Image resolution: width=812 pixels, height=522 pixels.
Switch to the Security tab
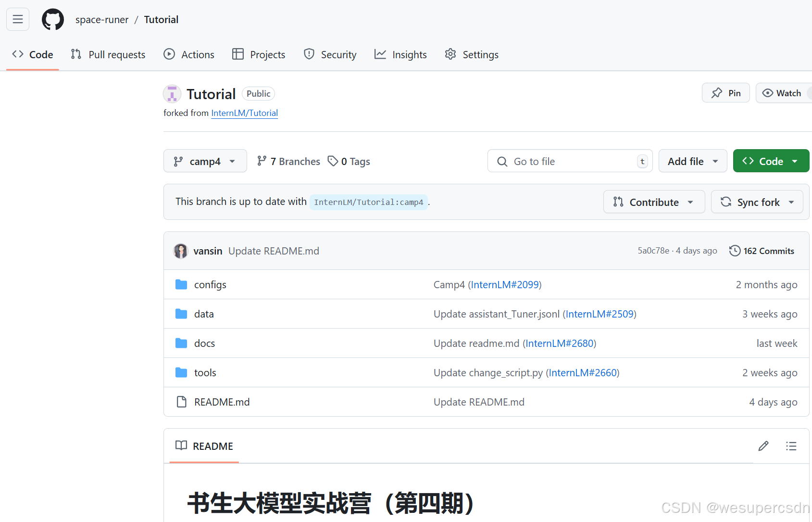click(x=330, y=54)
